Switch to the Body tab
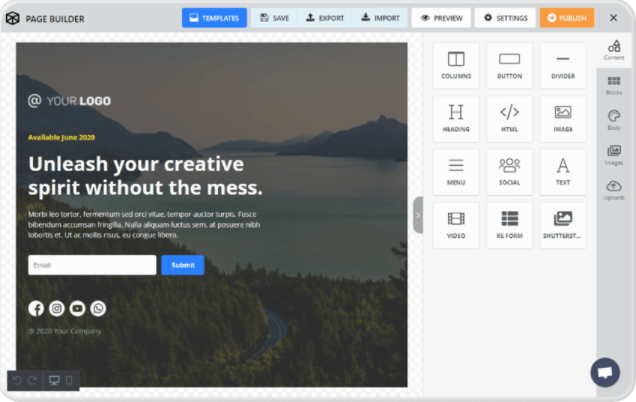 [x=614, y=120]
